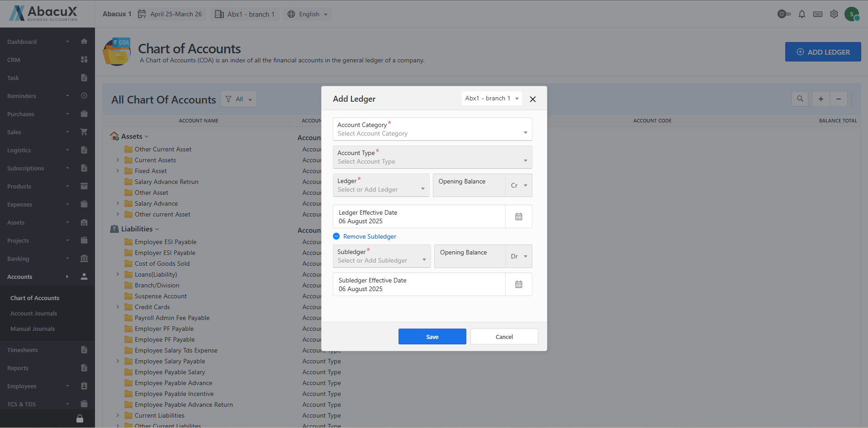Open the Reports sidebar menu
The width and height of the screenshot is (868, 428).
click(18, 368)
